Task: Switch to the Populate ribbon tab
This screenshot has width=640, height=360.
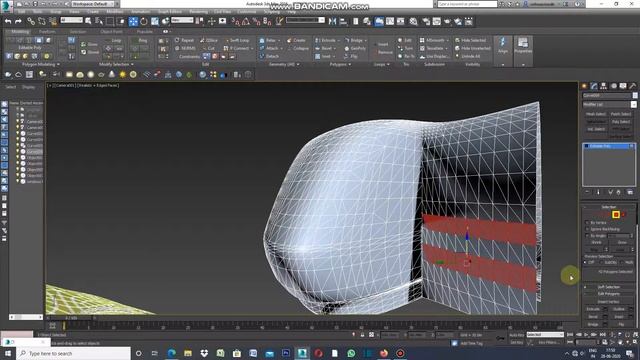Action: tap(144, 31)
